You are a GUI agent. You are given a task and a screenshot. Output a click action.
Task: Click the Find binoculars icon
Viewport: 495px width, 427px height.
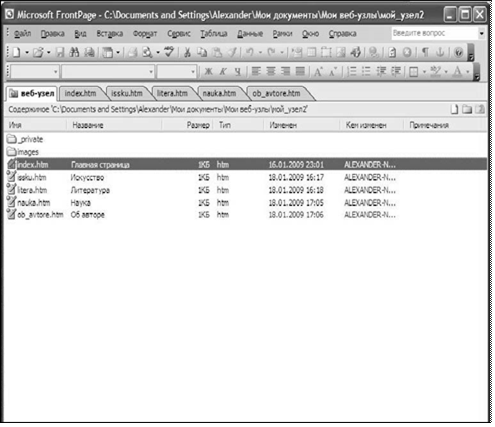[74, 52]
